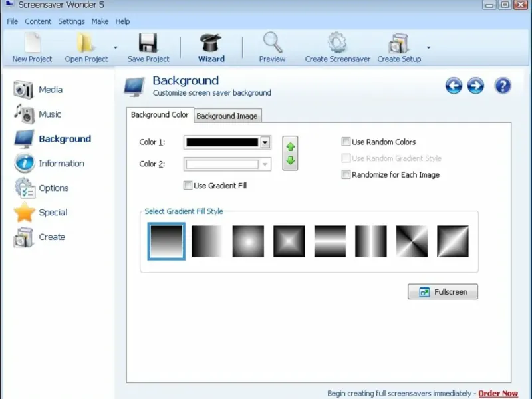Open the Content menu

click(x=38, y=21)
